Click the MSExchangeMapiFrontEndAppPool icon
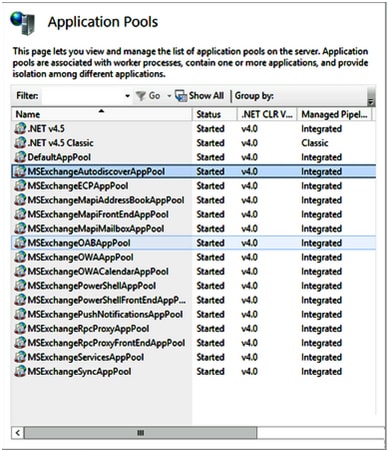 (20, 214)
